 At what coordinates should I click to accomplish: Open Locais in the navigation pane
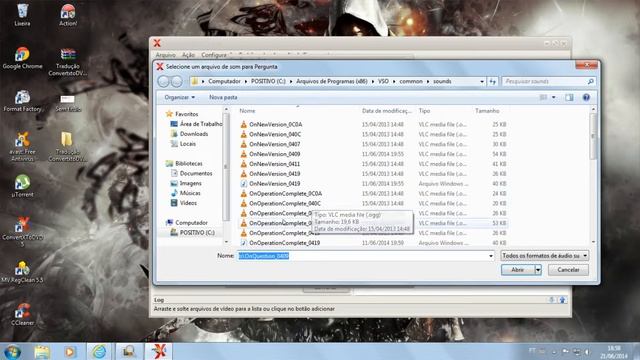[183, 144]
